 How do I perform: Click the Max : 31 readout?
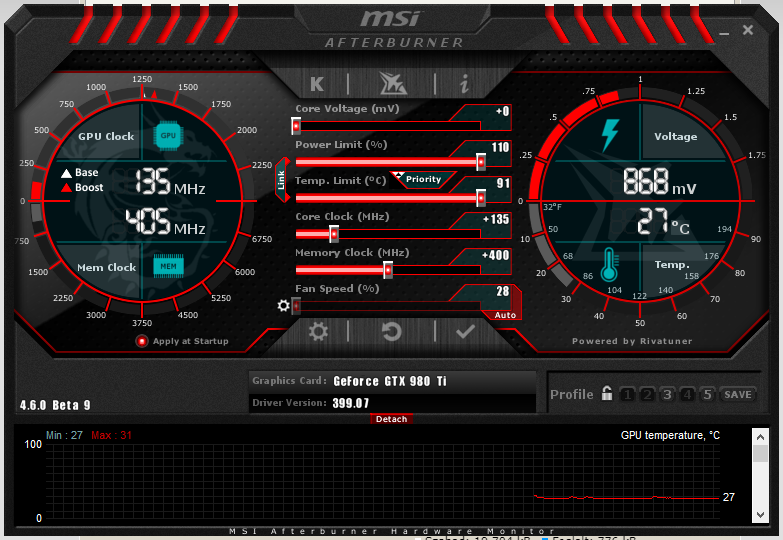point(111,435)
